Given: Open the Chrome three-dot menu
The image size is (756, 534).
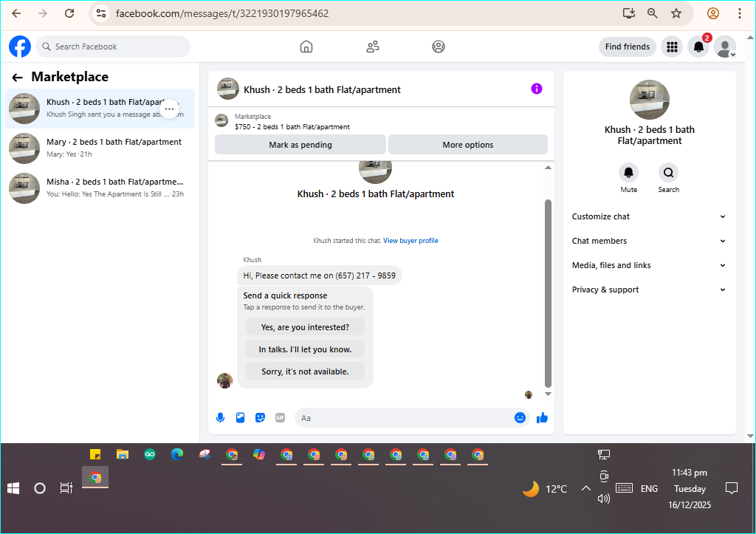Looking at the screenshot, I should tap(739, 13).
